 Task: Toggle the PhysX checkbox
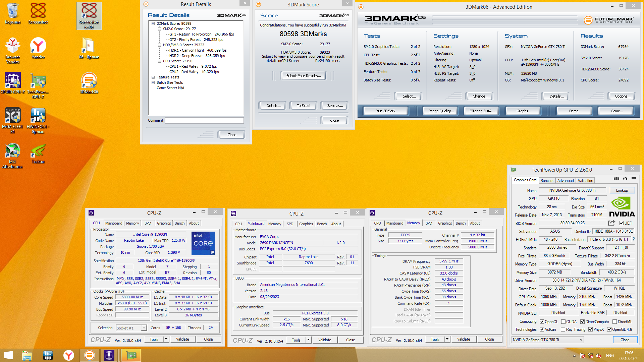[590, 329]
